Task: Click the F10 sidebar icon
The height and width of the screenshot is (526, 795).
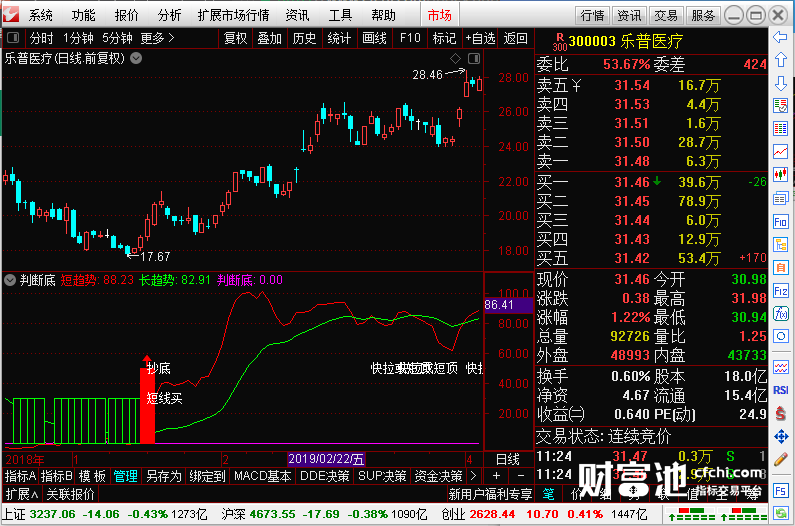Action: coord(780,222)
